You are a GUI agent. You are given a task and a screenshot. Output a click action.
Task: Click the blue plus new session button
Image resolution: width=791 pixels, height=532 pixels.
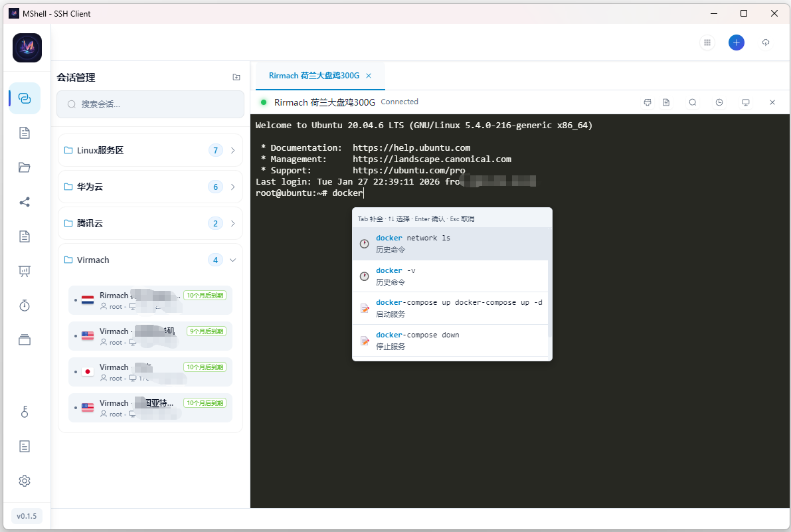(736, 43)
